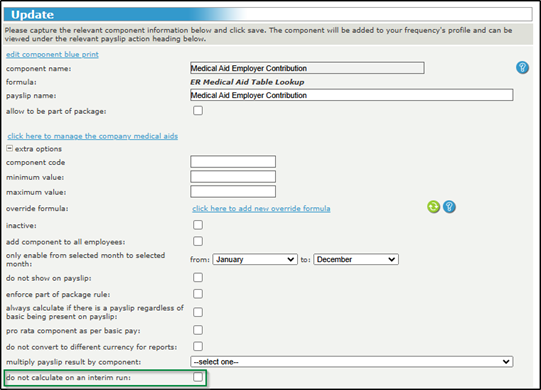
Task: Check do not convert to different currency
Action: [x=198, y=346]
